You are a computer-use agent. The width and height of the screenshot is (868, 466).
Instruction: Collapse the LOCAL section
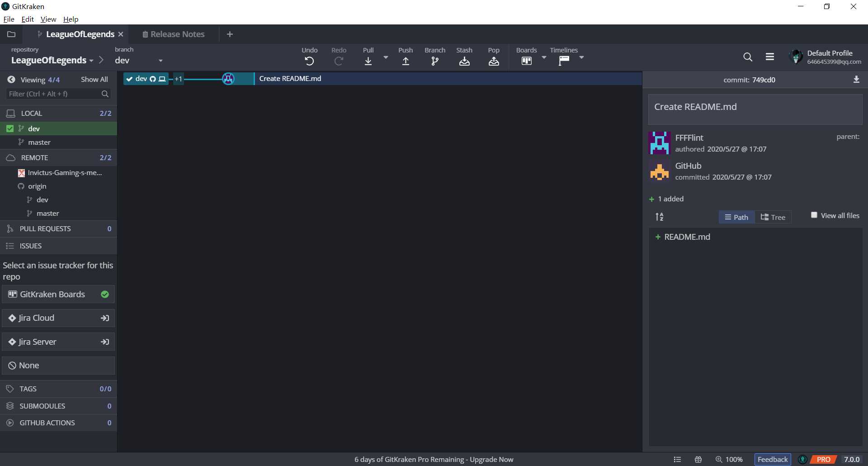[x=58, y=113]
